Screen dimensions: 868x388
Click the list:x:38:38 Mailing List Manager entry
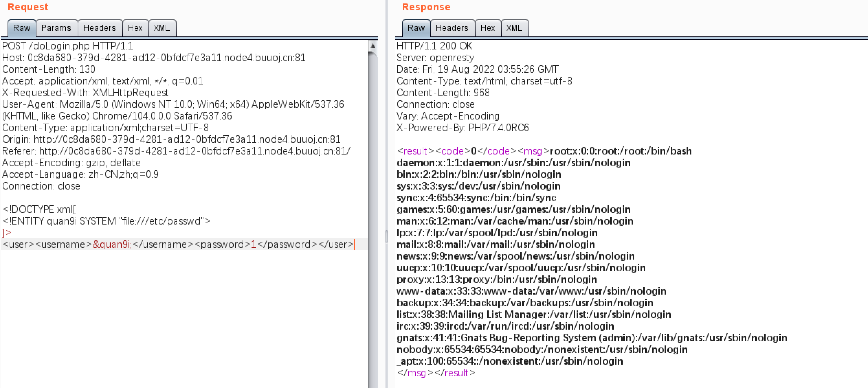coord(534,315)
